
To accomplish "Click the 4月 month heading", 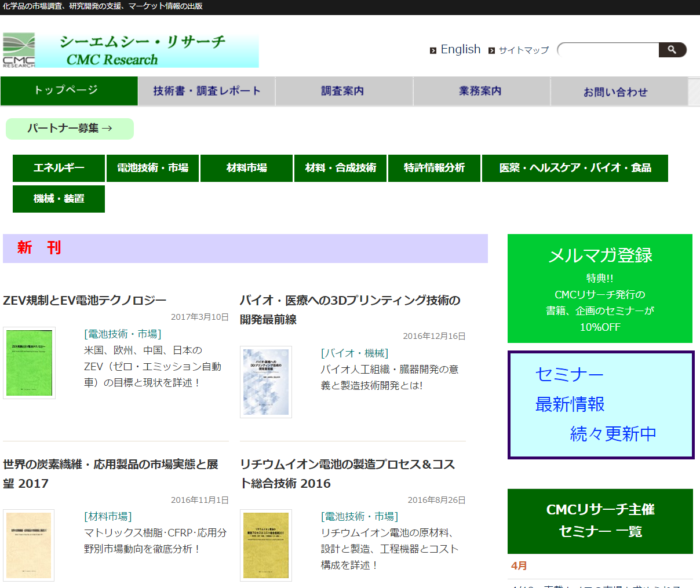I will click(x=519, y=566).
